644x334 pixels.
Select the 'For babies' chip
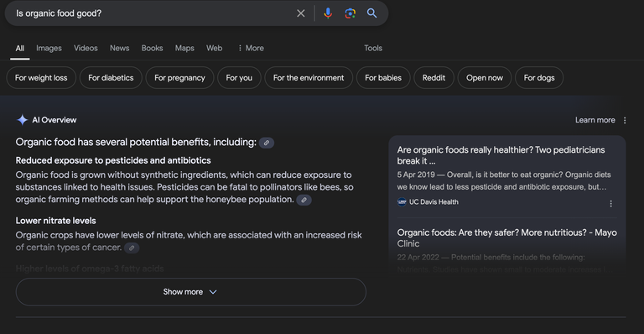point(383,78)
